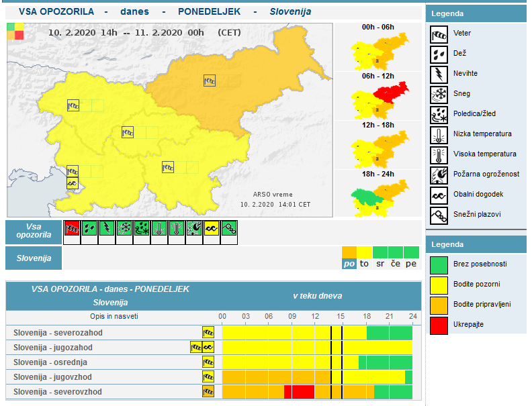Click the green 'Brez posebnosti' color swatch

tap(439, 265)
